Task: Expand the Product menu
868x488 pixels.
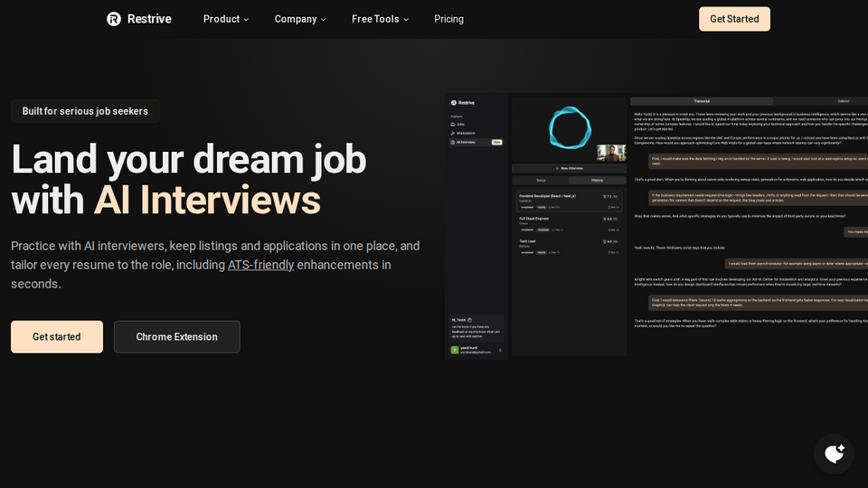Action: tap(226, 19)
